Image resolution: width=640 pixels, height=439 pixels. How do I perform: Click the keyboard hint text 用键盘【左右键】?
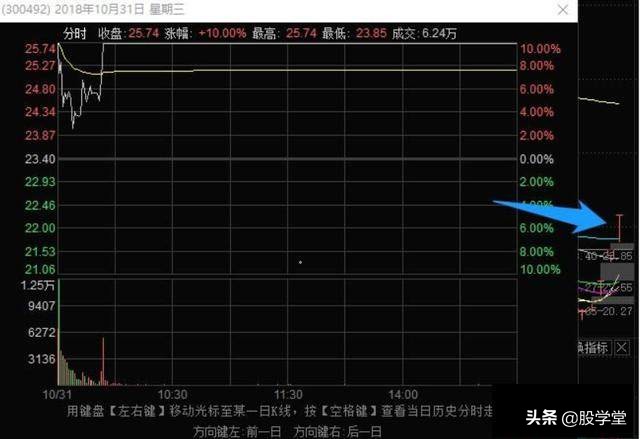tap(116, 411)
